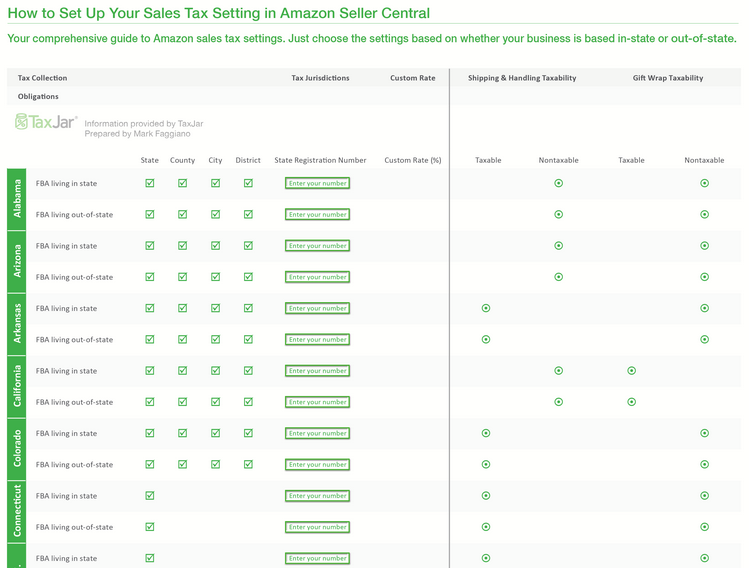Click 'Prepared by Mark Faggiano' text
This screenshot has width=749, height=568.
(x=138, y=134)
